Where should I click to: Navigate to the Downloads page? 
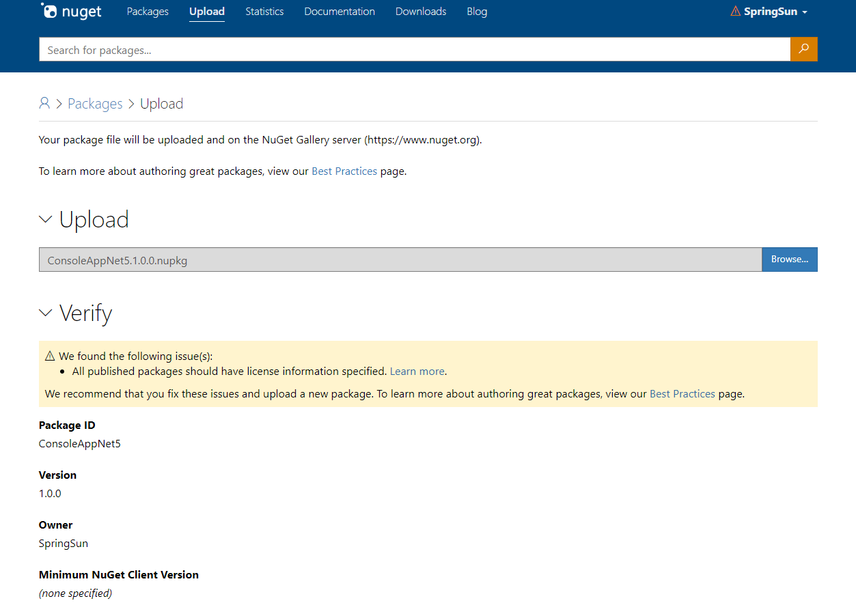[421, 12]
